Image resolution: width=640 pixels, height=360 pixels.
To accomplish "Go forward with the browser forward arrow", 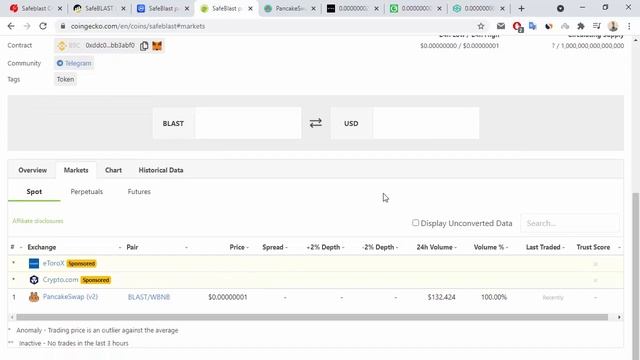I will coord(27,26).
